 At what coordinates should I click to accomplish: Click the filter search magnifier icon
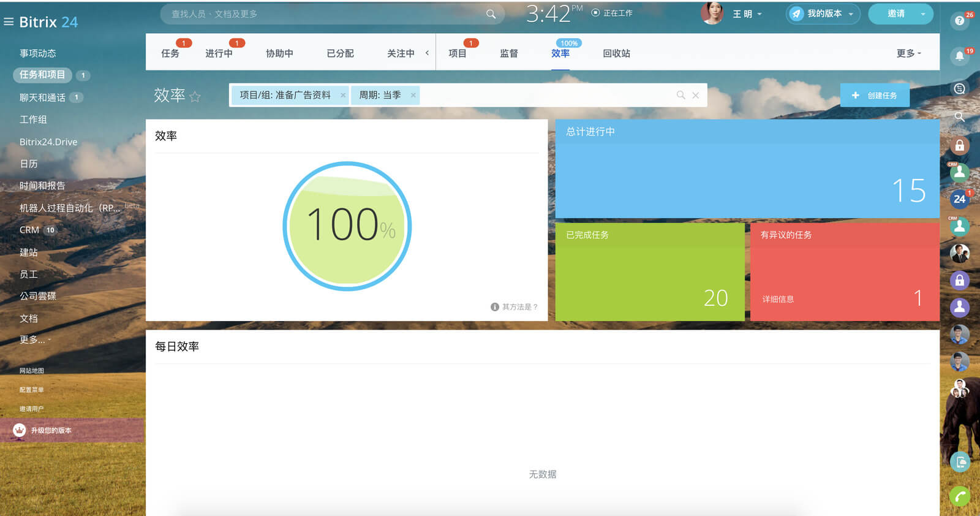pyautogui.click(x=680, y=95)
